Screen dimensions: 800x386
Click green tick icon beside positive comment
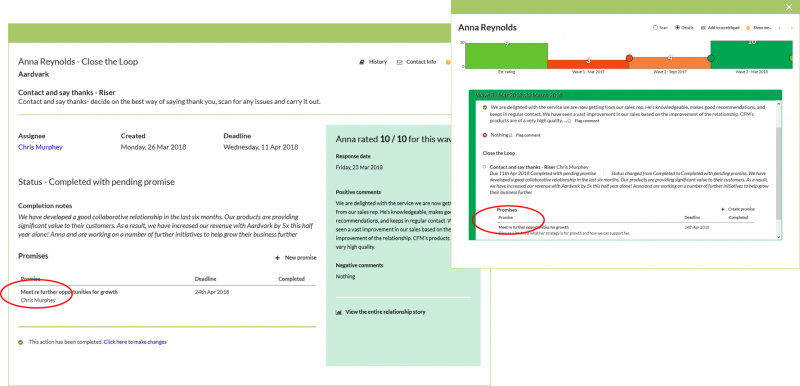[484, 108]
